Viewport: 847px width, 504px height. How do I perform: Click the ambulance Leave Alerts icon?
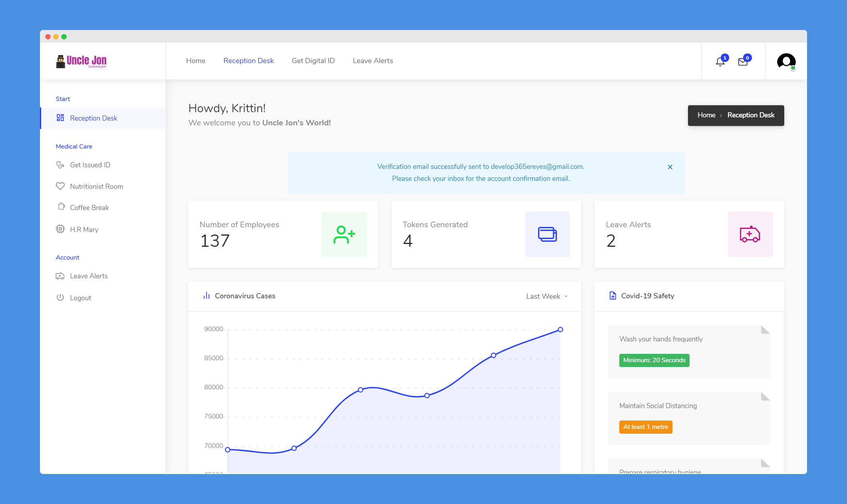750,234
